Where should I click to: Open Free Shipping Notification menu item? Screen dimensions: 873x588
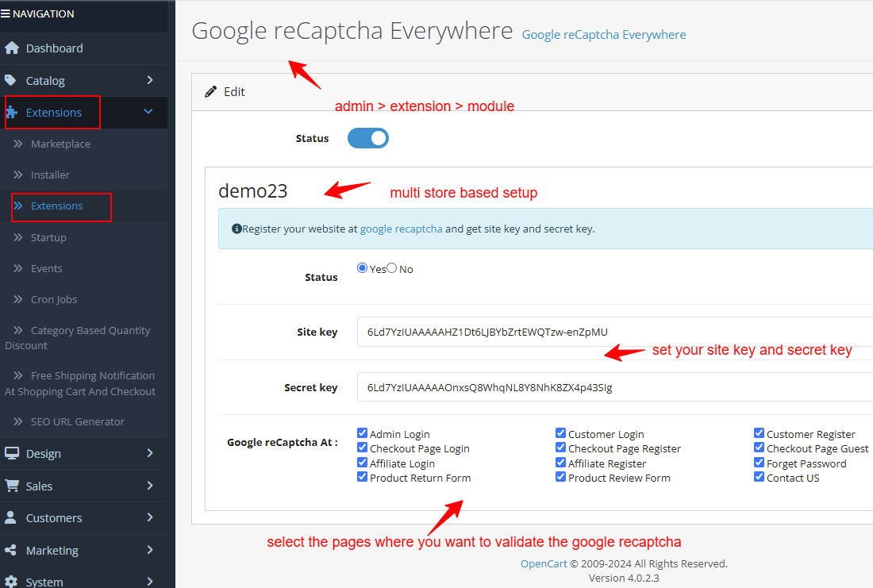[83, 383]
